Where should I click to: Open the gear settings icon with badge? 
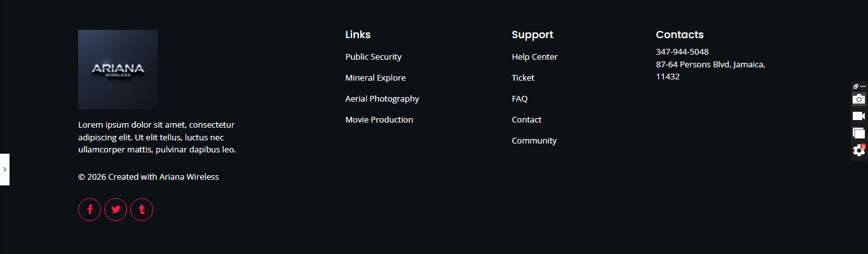click(858, 150)
